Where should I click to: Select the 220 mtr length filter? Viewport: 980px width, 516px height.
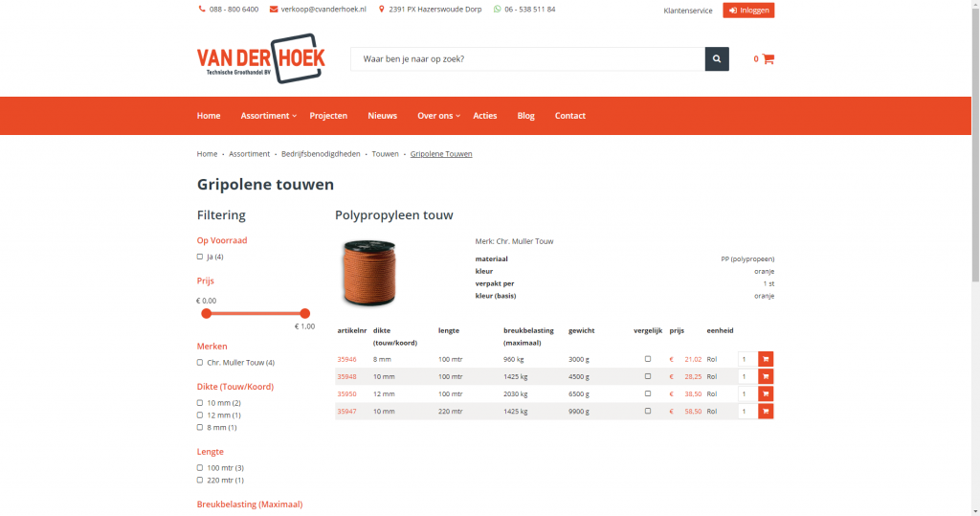(200, 480)
